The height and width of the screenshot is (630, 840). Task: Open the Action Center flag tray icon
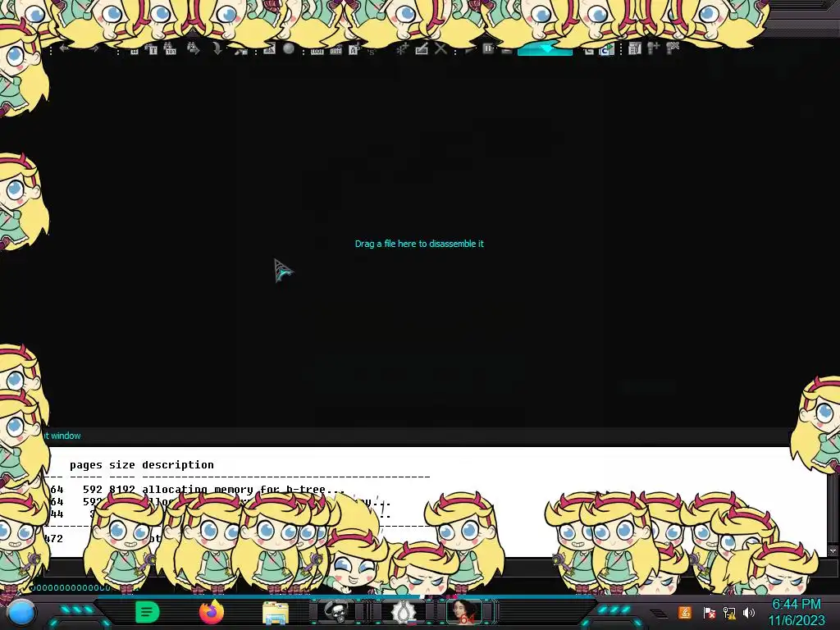(709, 612)
